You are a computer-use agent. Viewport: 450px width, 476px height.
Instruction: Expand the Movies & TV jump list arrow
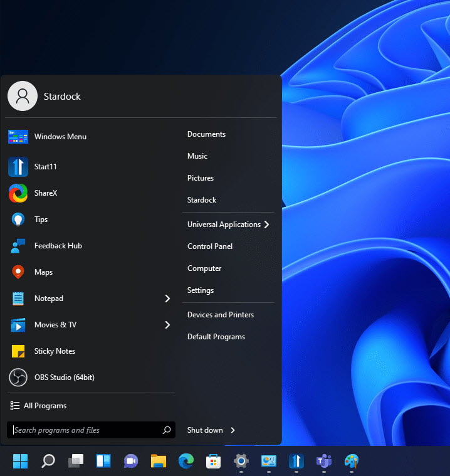pos(167,325)
